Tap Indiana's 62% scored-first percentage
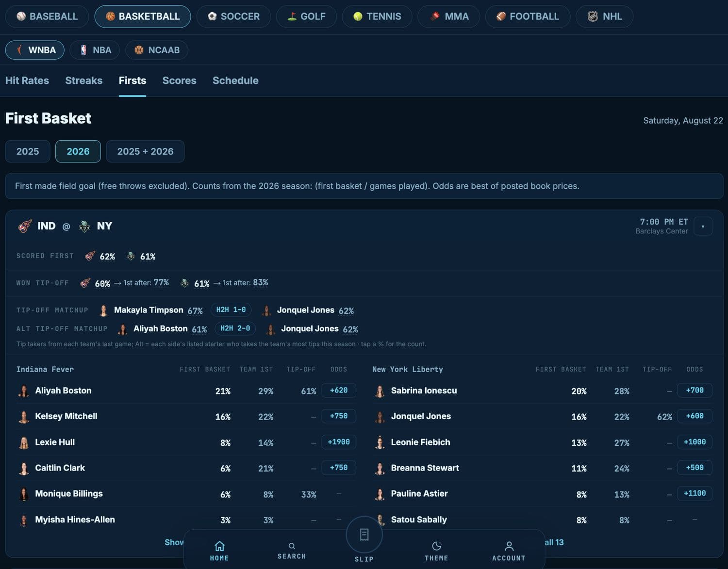728x569 pixels. pyautogui.click(x=107, y=257)
